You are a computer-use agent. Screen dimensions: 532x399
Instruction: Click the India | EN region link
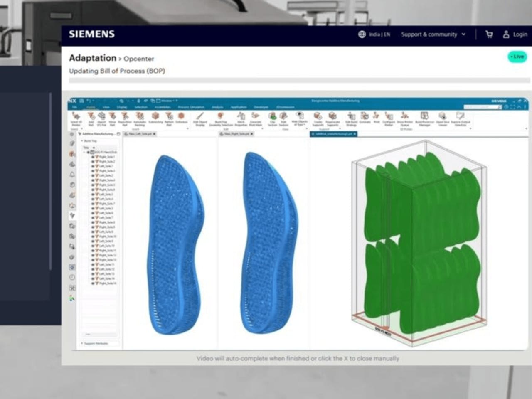pyautogui.click(x=379, y=34)
